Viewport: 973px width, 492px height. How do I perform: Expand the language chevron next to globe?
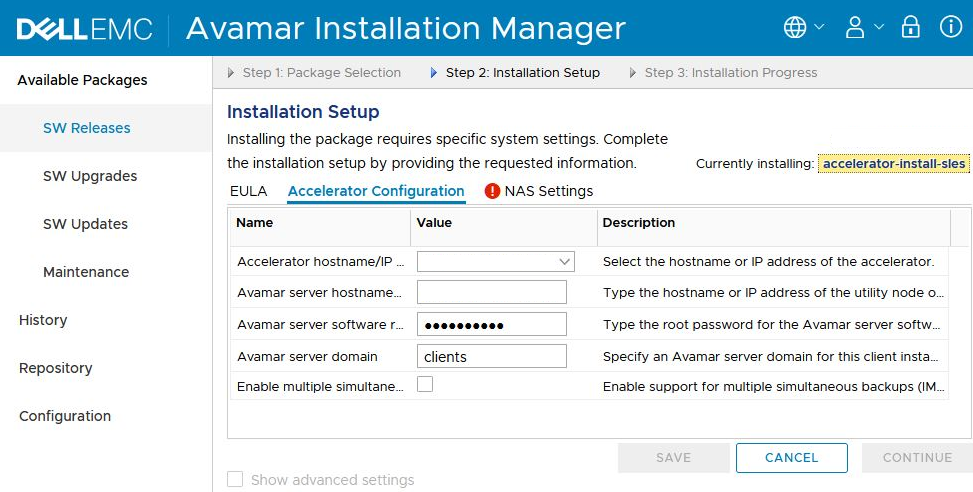(820, 28)
